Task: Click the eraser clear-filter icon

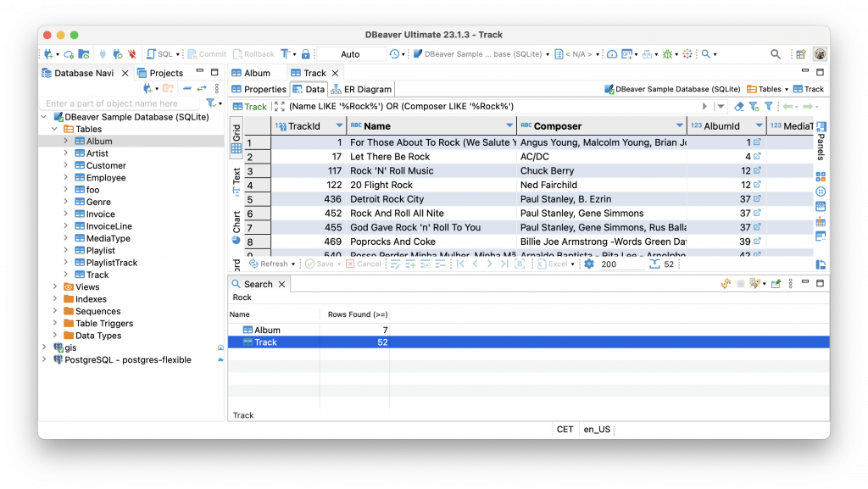Action: (x=739, y=106)
